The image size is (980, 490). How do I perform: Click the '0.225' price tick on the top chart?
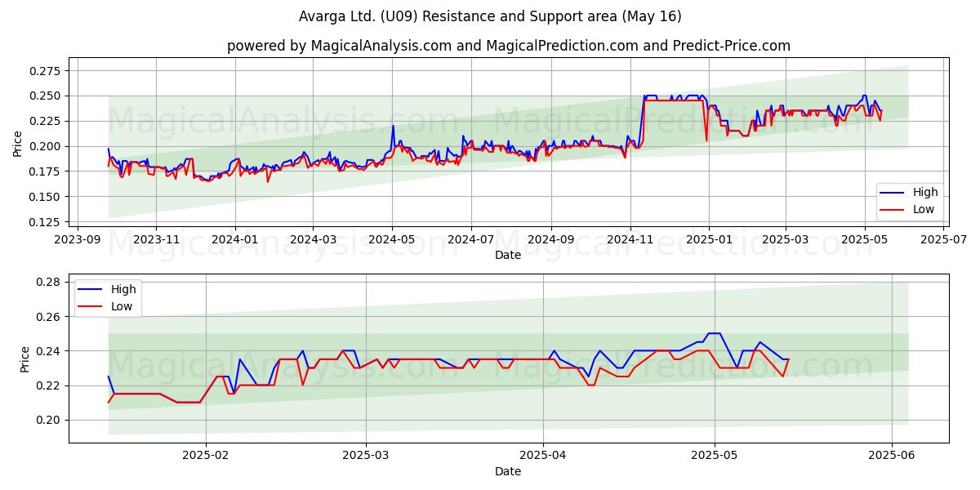(47, 121)
